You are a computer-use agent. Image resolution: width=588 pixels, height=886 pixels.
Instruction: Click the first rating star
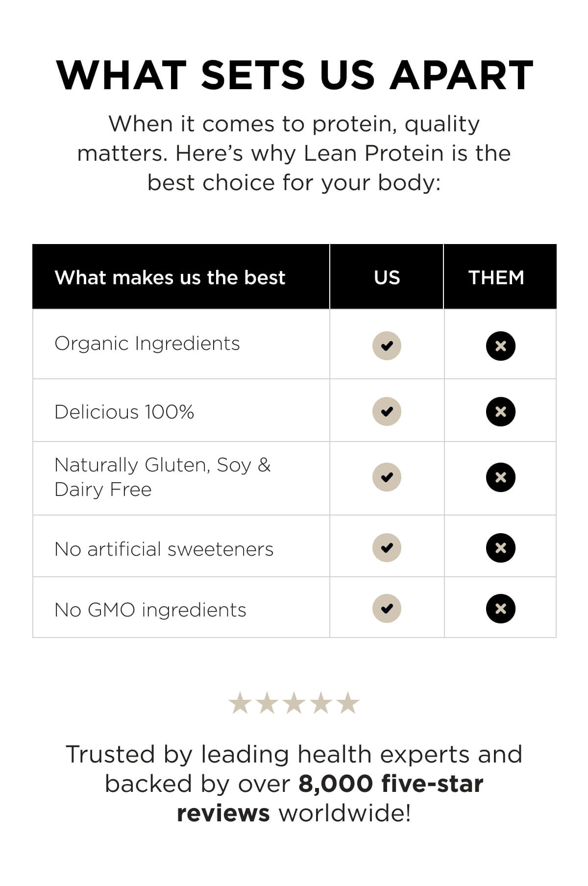point(240,703)
